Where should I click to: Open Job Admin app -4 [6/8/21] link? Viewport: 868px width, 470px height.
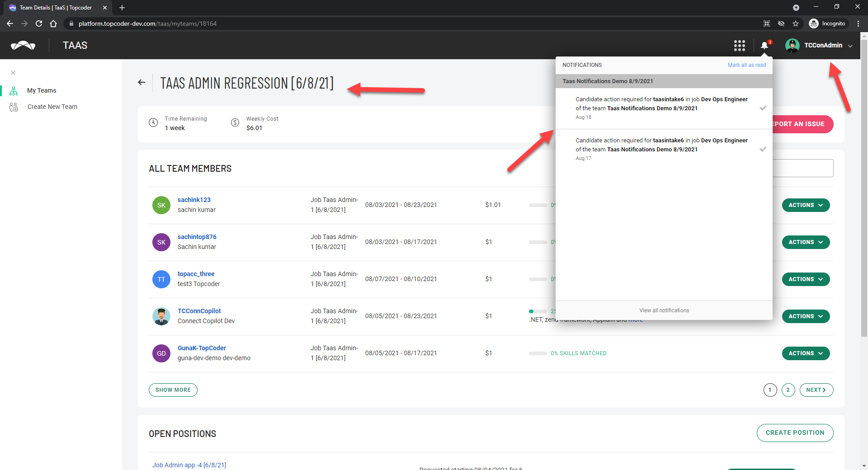189,465
